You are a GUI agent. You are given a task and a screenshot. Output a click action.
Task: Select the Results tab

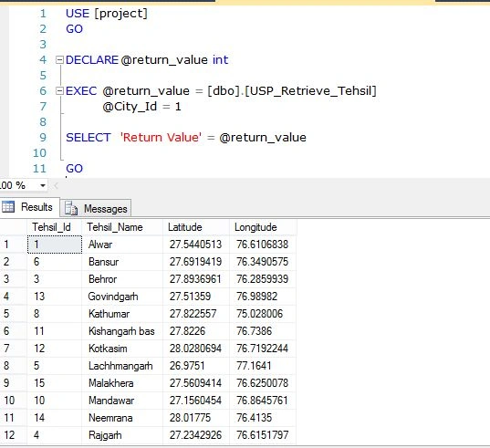30,207
